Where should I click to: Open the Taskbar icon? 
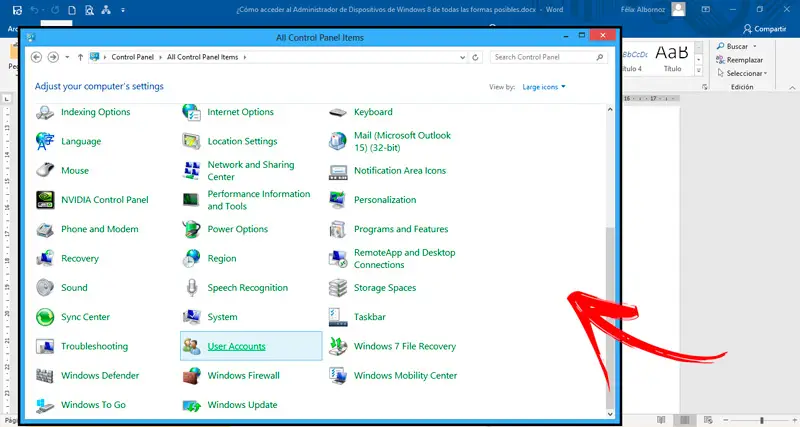pyautogui.click(x=338, y=317)
